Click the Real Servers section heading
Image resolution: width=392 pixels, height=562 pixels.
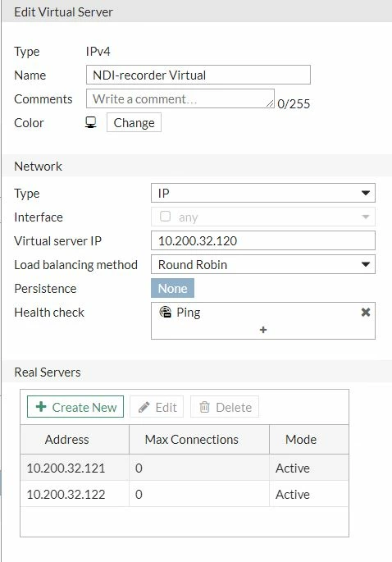pos(48,372)
